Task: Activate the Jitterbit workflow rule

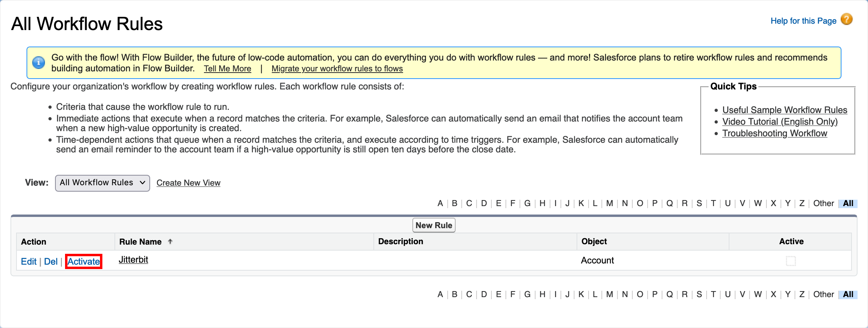Action: tap(84, 261)
